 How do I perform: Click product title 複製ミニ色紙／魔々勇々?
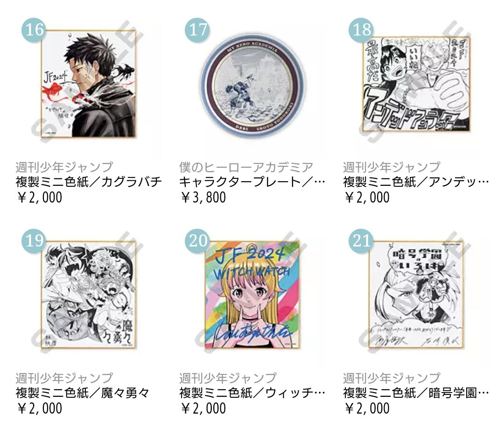(82, 393)
